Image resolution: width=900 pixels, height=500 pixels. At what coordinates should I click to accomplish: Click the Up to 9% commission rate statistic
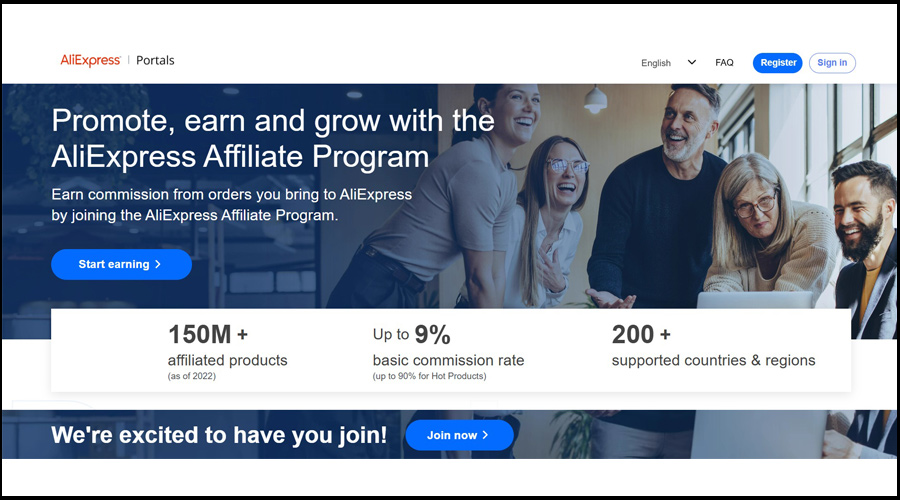point(448,351)
